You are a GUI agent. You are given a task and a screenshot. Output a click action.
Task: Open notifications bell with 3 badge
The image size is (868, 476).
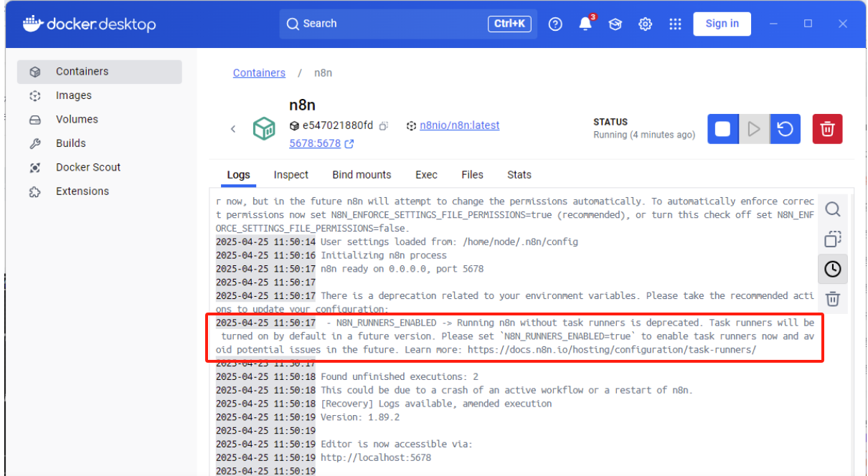[586, 24]
